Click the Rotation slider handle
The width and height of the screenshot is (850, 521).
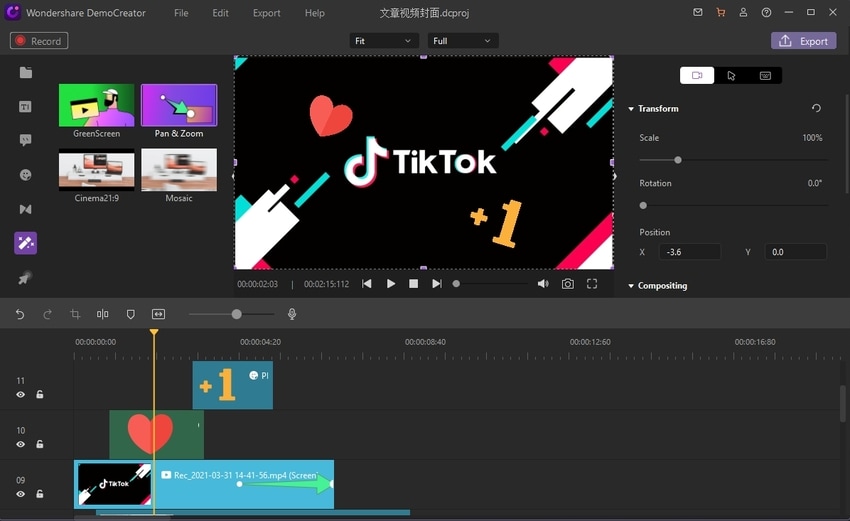tap(643, 205)
